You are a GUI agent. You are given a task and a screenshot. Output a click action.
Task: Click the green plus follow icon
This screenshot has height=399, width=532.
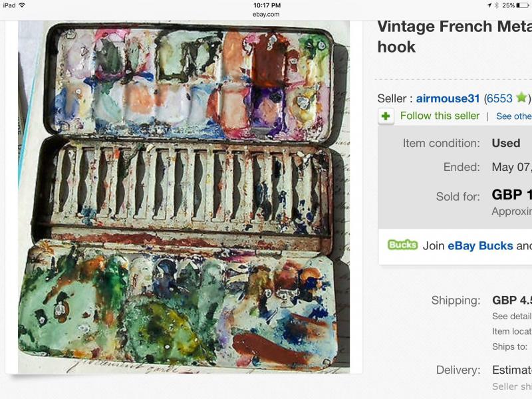(x=386, y=116)
